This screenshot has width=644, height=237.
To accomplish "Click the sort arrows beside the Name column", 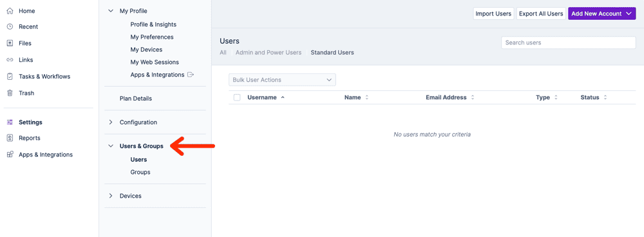I will 367,98.
